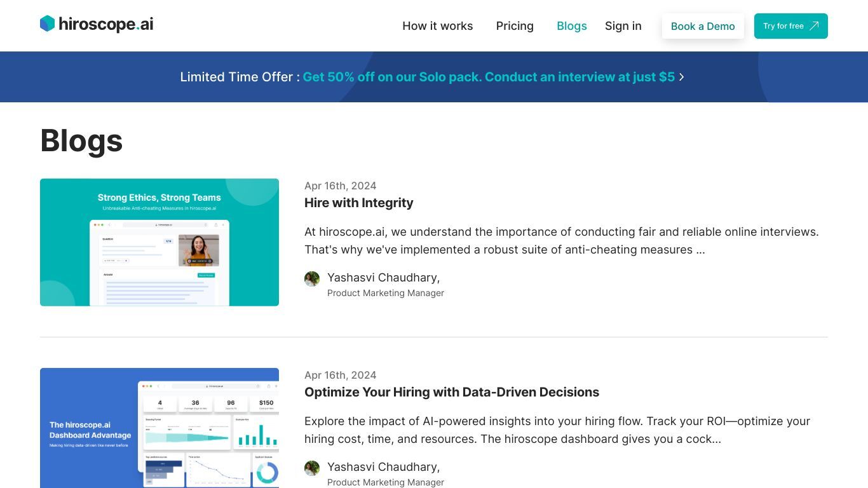
Task: Click Product Marketing Manager under Hire with Integrity
Action: tap(386, 293)
